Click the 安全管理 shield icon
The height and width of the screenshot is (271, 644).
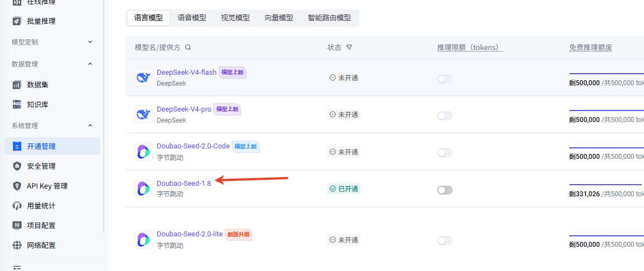pyautogui.click(x=17, y=167)
